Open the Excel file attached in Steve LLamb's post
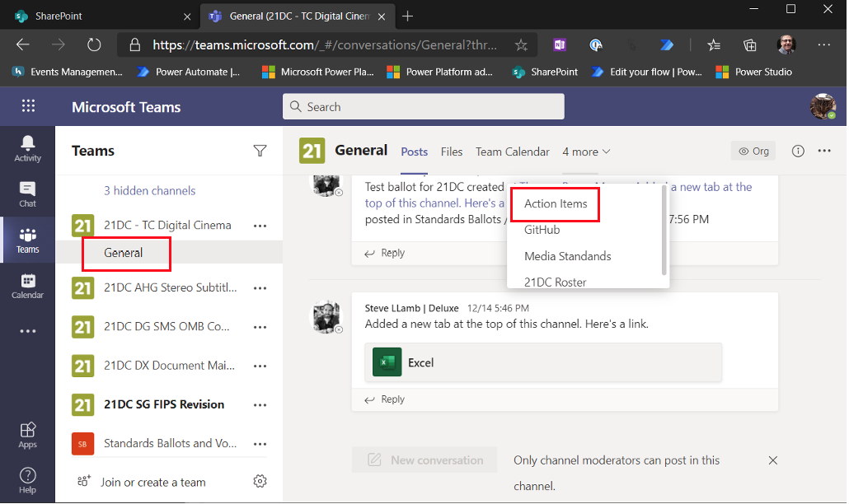This screenshot has width=849, height=504. (x=543, y=362)
